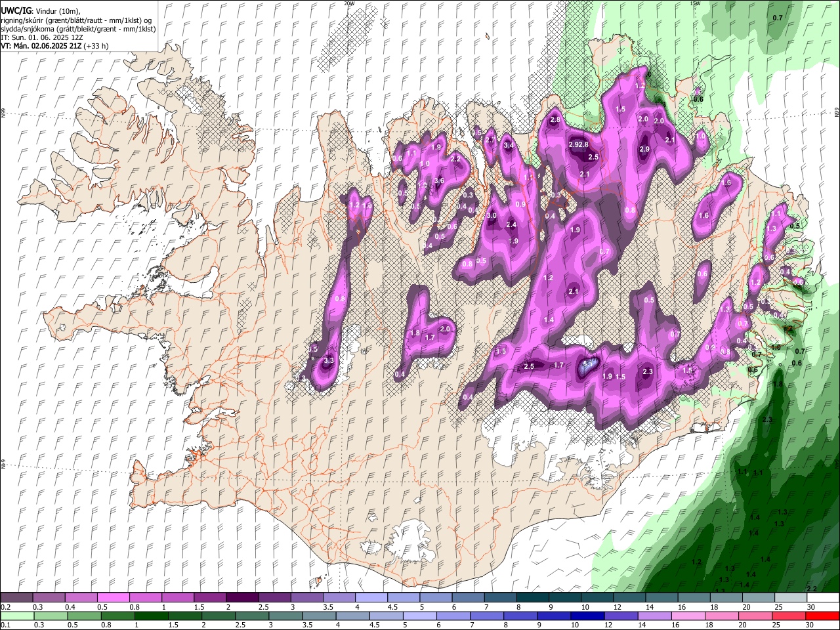840x630 pixels.
Task: Select the pale green rain swatch at 0.1
Action: (16, 616)
